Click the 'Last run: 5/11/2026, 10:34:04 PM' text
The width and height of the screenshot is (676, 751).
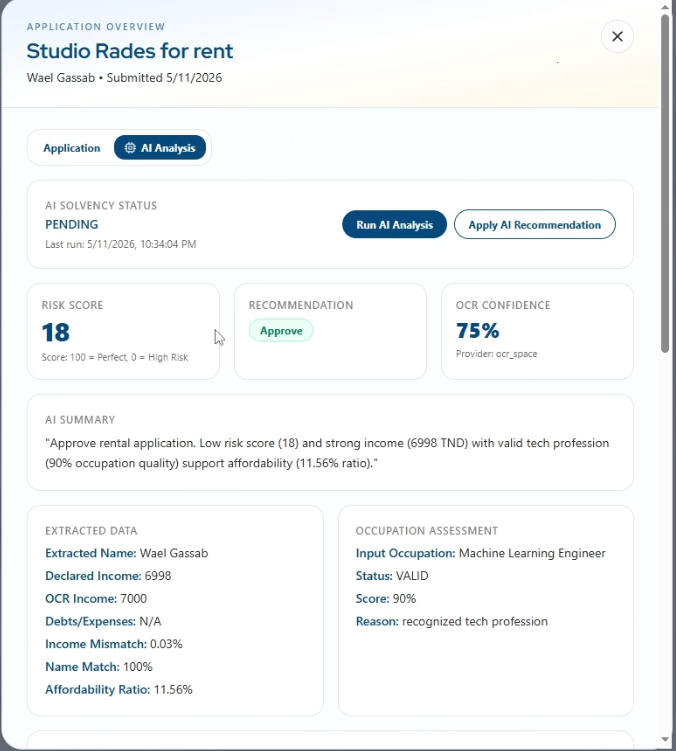pyautogui.click(x=121, y=244)
